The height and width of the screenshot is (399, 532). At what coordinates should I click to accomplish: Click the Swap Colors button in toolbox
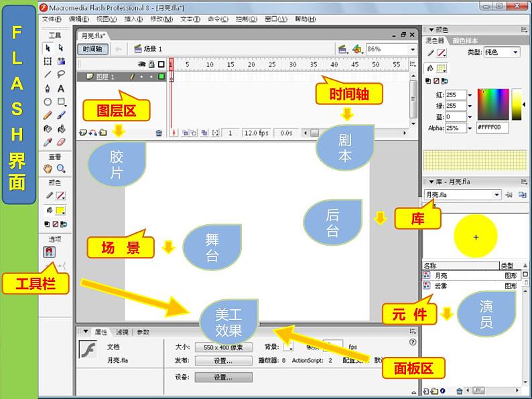pyautogui.click(x=64, y=224)
